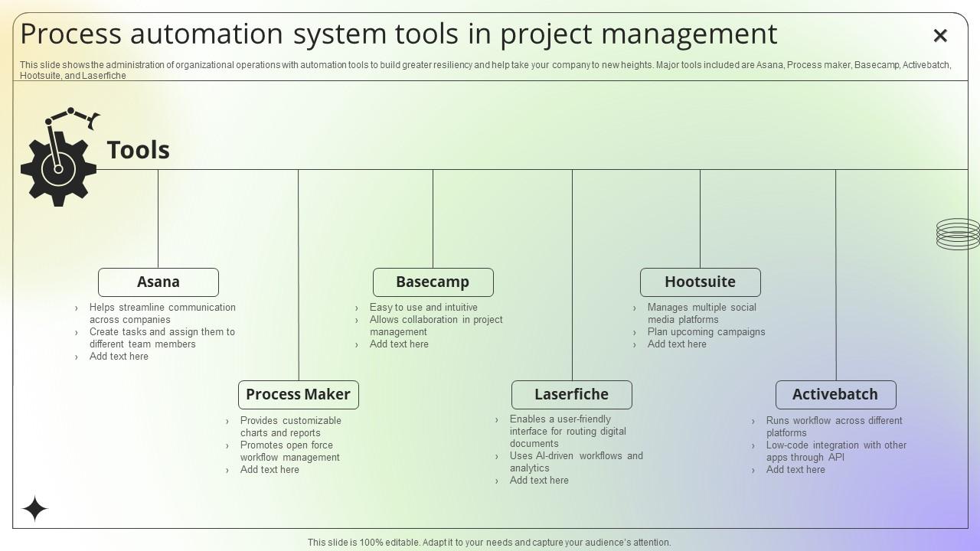Click the stacked rings icon at right edge
The width and height of the screenshot is (980, 551).
[x=958, y=234]
